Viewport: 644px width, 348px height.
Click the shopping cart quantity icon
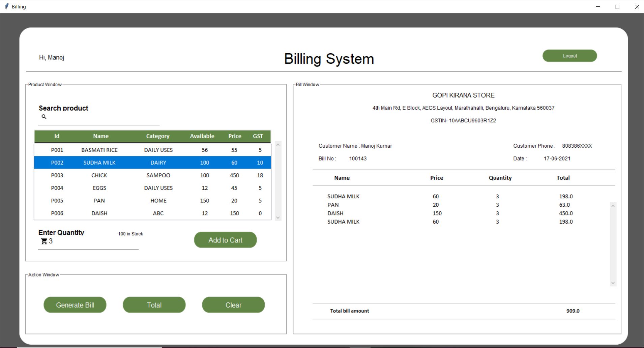tap(44, 241)
